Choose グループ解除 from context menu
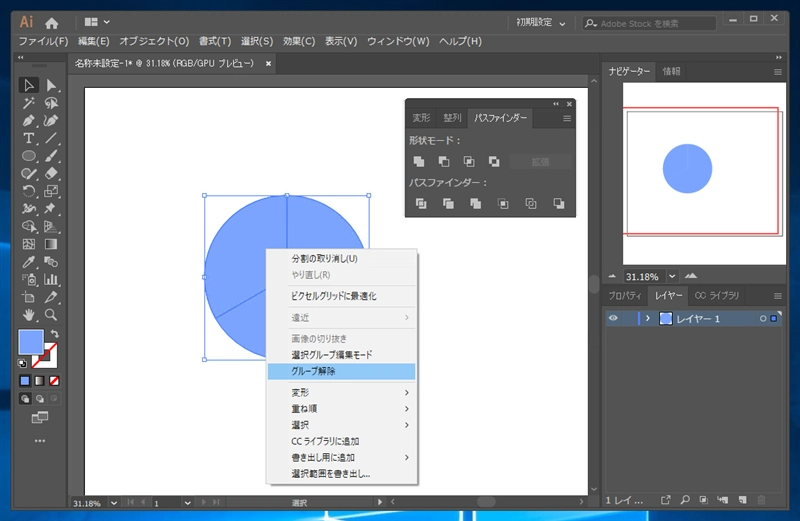This screenshot has height=521, width=800. pos(341,371)
